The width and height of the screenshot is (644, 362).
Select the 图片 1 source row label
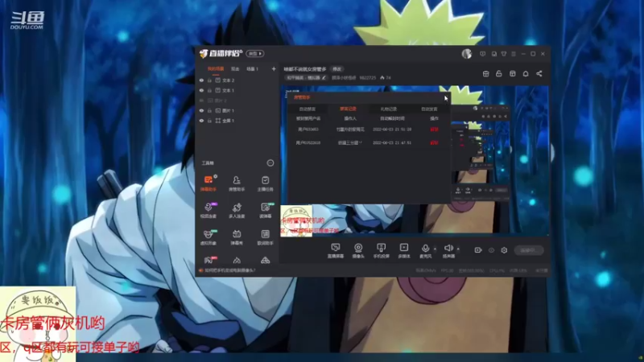tap(228, 110)
